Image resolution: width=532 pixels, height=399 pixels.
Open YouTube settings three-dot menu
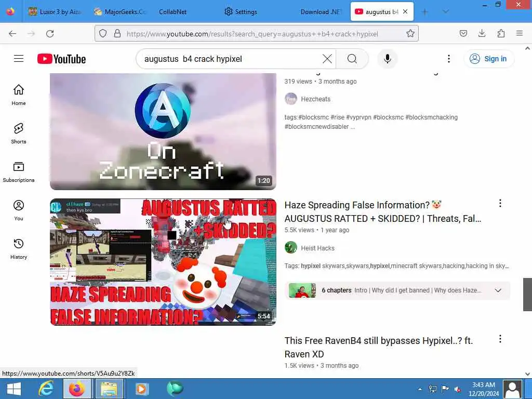[448, 59]
